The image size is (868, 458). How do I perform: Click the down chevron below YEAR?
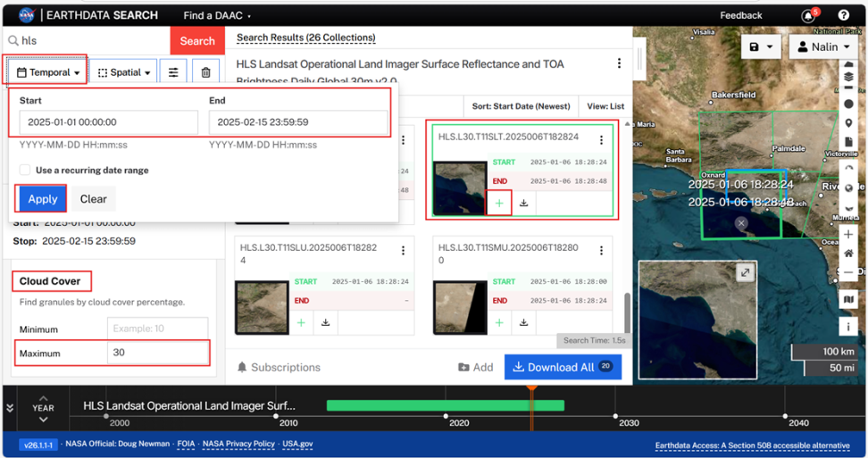pos(43,420)
